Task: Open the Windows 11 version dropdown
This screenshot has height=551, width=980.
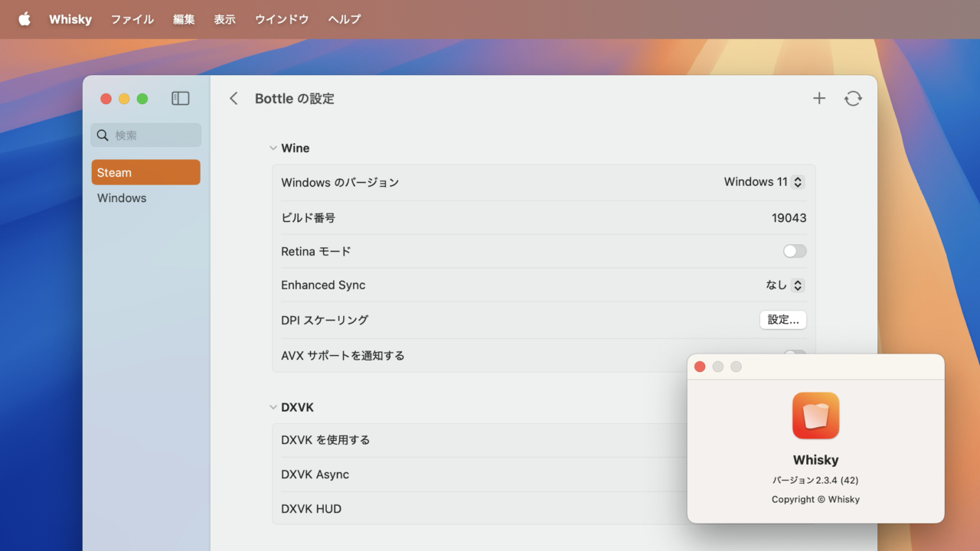Action: coord(764,182)
